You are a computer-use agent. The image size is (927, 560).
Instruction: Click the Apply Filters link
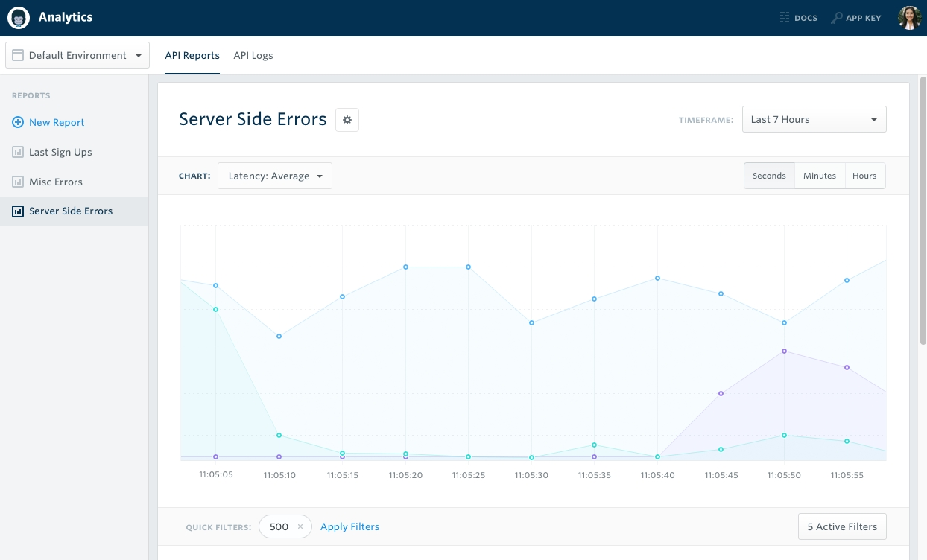(349, 526)
